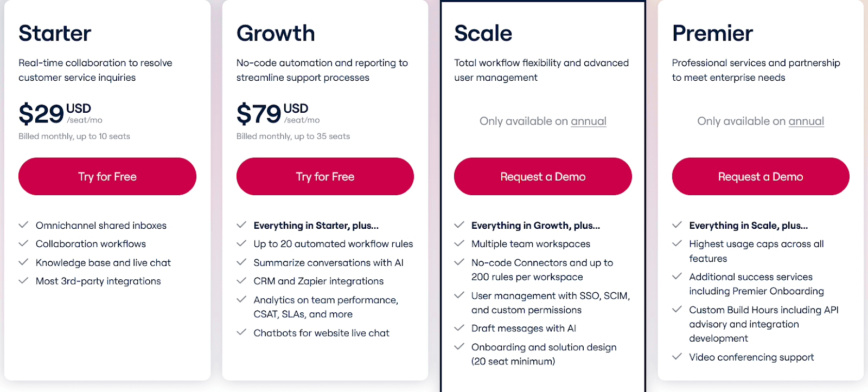This screenshot has height=392, width=868.
Task: Click Try for Free under Growth plan
Action: (x=325, y=176)
